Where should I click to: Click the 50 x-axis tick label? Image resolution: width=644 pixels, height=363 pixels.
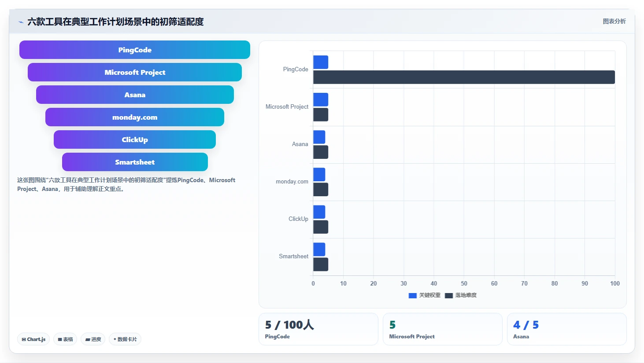tap(464, 283)
